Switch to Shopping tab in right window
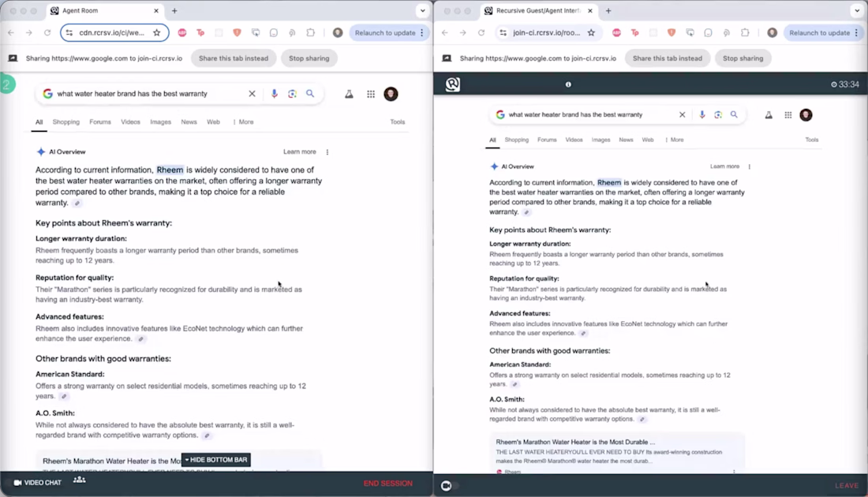 (517, 140)
